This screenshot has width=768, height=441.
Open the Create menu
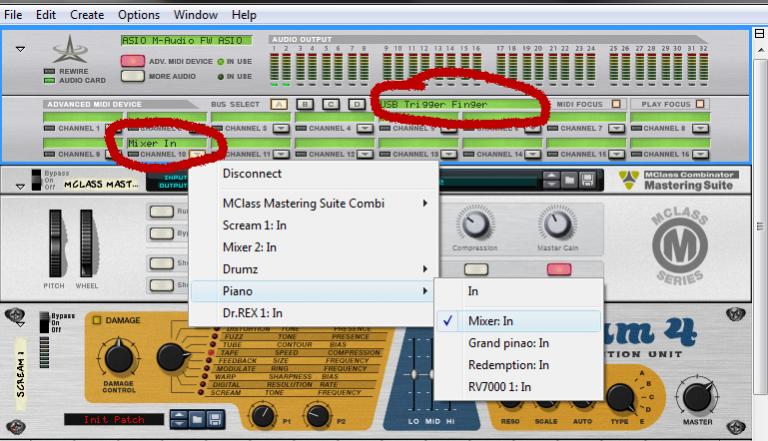pos(87,15)
